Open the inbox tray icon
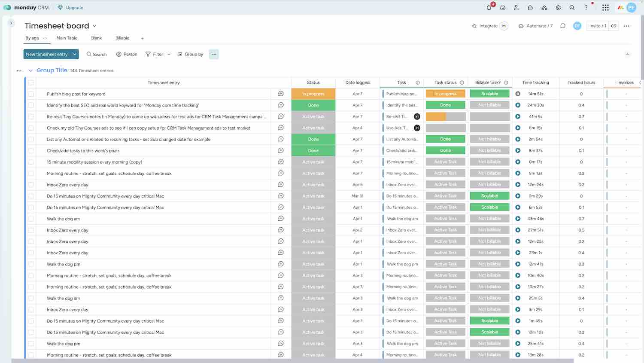The image size is (644, 363). pyautogui.click(x=503, y=8)
